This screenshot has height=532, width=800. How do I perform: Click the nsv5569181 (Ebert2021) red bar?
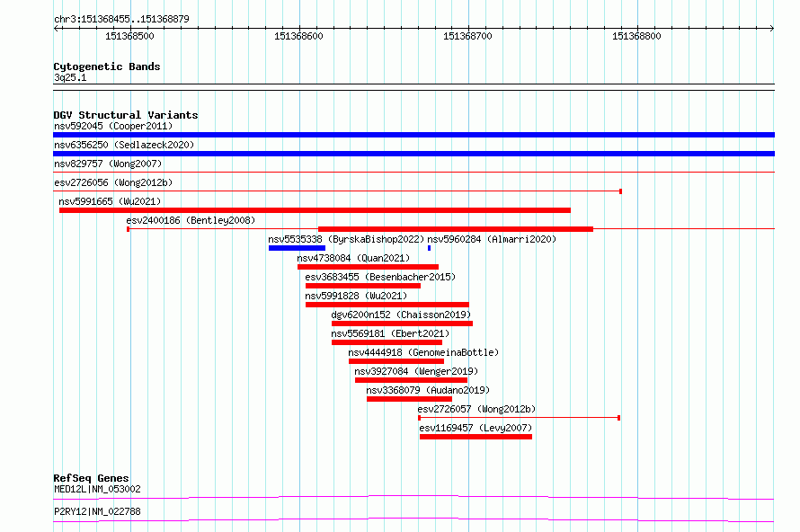coord(387,342)
